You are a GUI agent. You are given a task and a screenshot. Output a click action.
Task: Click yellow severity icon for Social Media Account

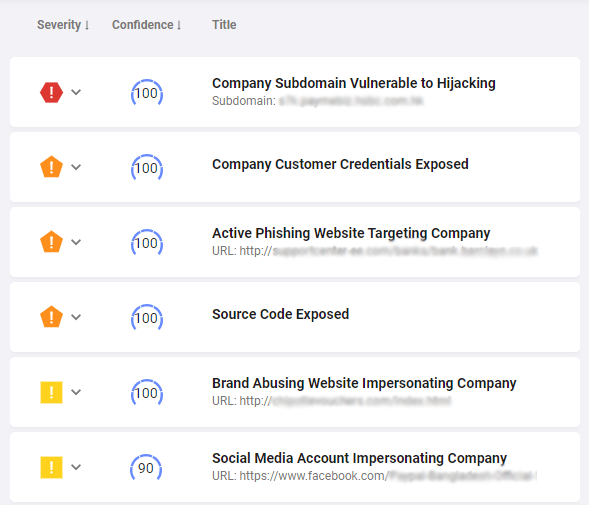click(x=51, y=467)
